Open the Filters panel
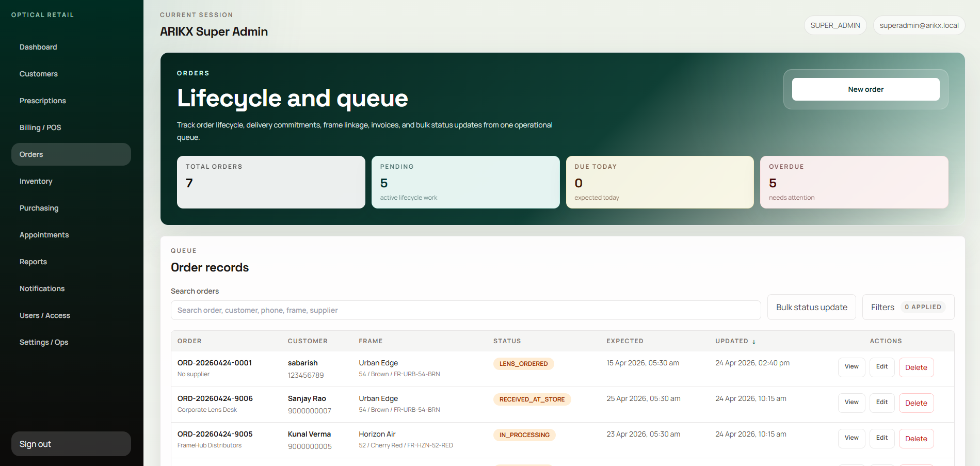This screenshot has height=466, width=980. tap(908, 307)
